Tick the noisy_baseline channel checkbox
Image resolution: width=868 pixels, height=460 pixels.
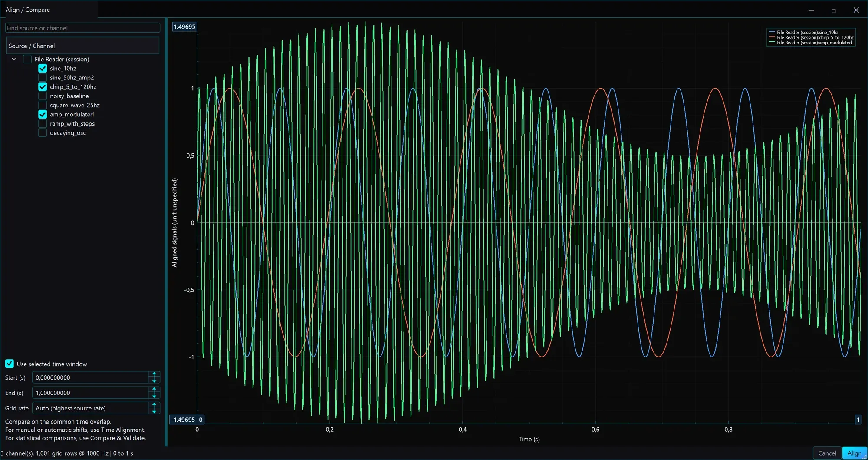(43, 96)
